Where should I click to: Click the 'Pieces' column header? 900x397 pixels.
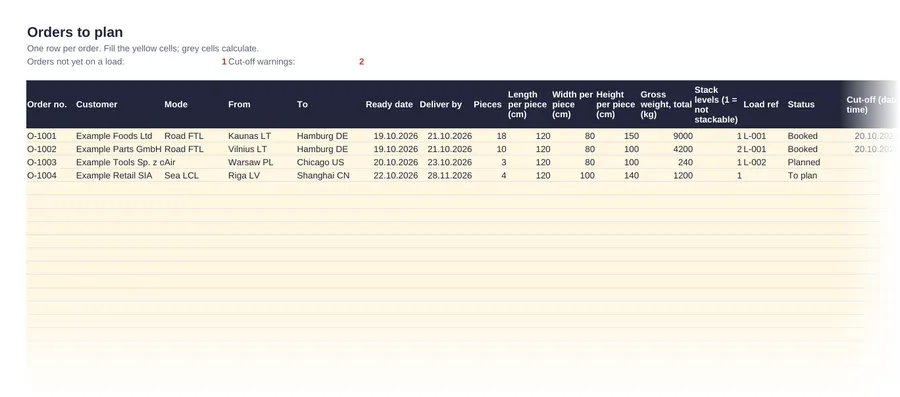(x=487, y=104)
